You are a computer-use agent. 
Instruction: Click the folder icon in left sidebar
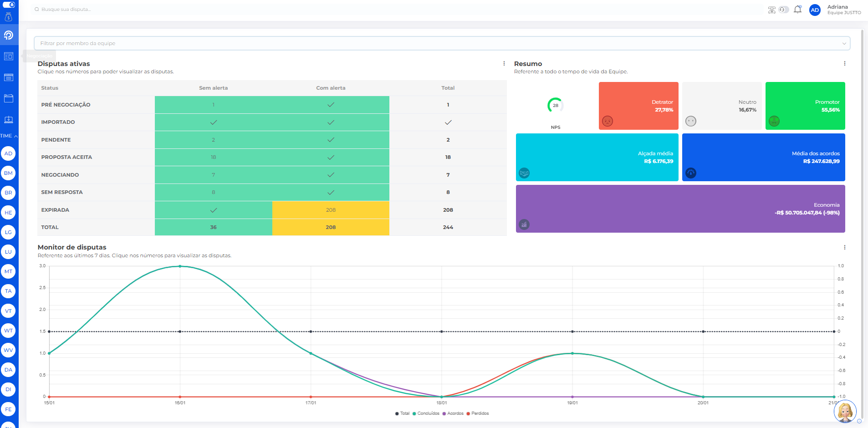click(x=9, y=98)
